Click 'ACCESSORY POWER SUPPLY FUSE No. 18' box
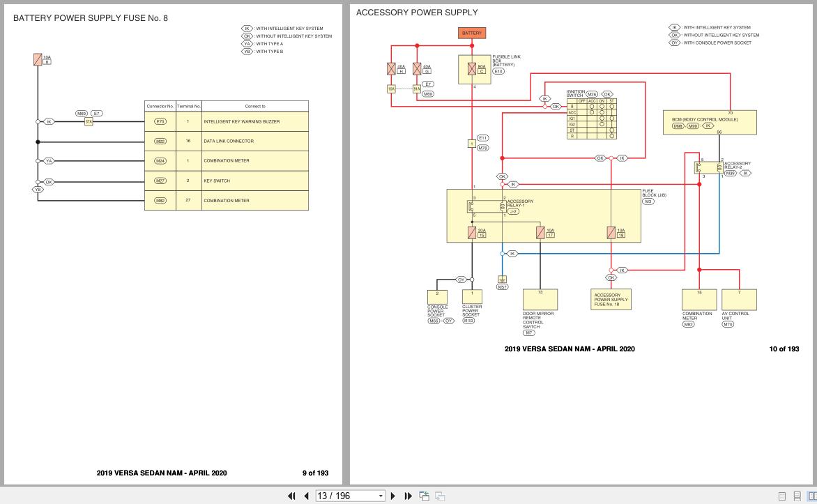Screen dimensions: 817x504 point(611,300)
